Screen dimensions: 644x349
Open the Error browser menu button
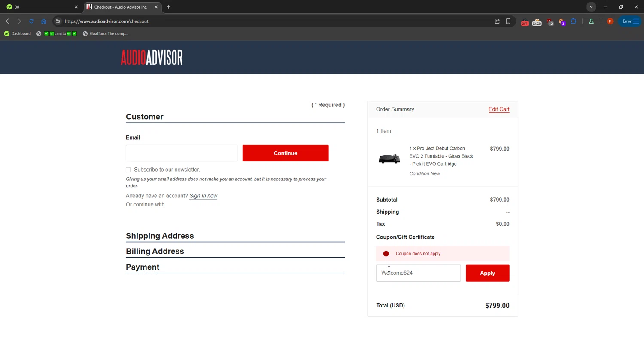coord(631,21)
